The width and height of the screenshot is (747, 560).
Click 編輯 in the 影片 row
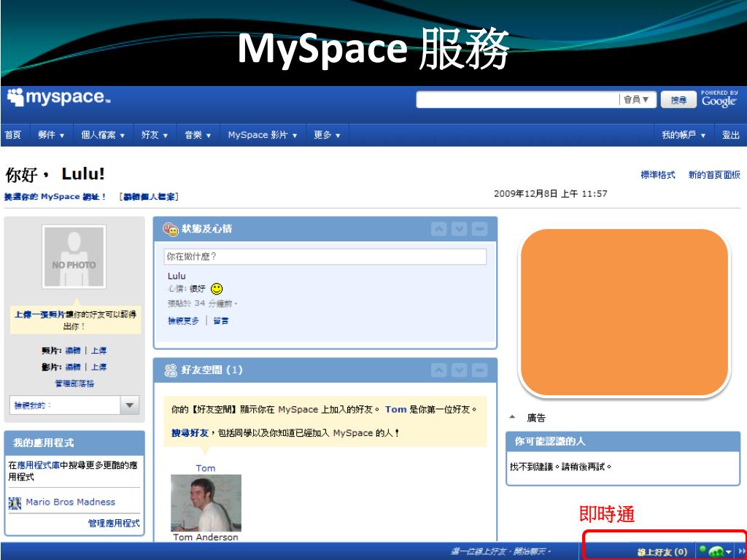[x=73, y=367]
